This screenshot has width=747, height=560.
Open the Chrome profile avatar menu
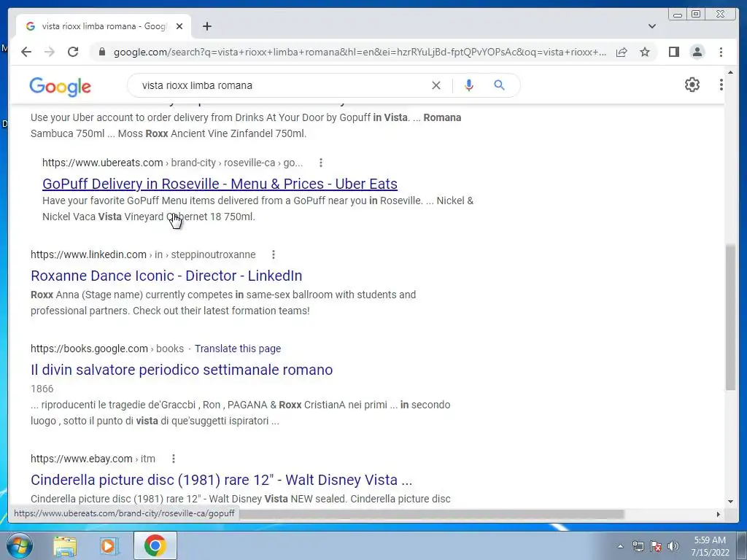697,52
